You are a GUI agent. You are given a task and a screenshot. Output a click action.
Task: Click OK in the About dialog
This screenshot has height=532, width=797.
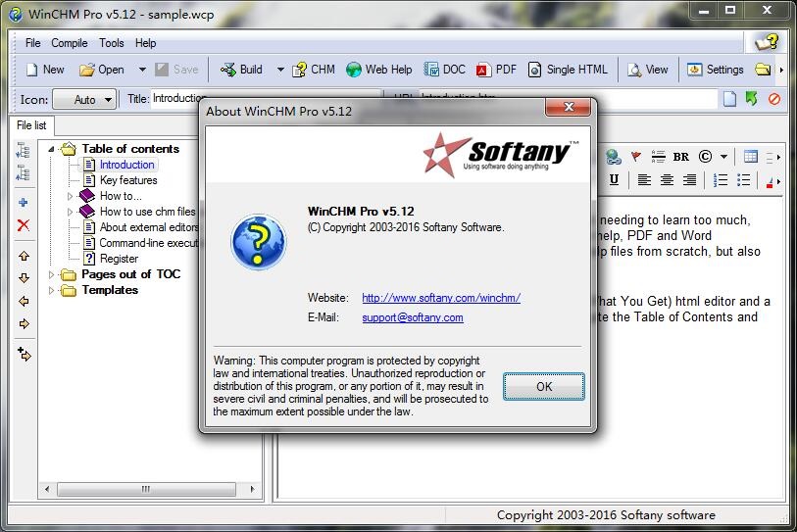544,387
